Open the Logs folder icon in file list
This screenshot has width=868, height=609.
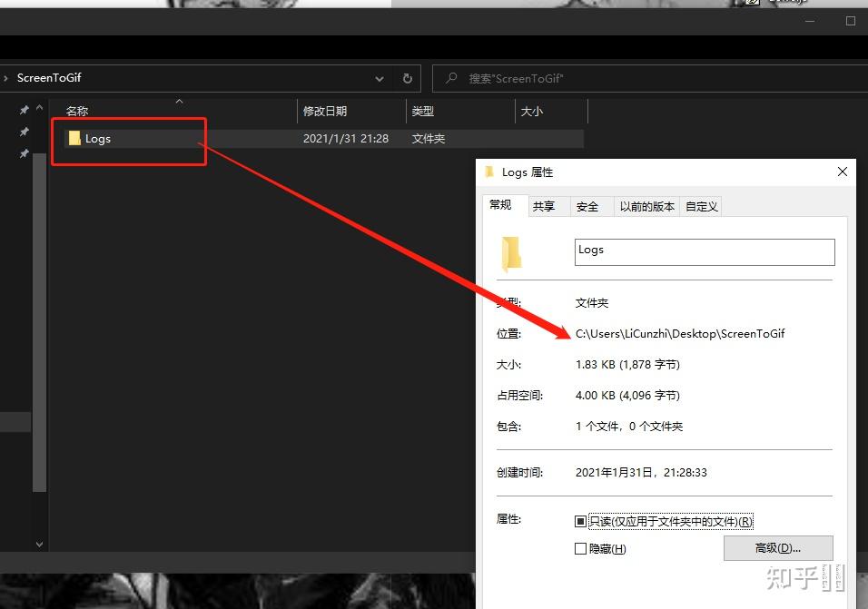[74, 138]
